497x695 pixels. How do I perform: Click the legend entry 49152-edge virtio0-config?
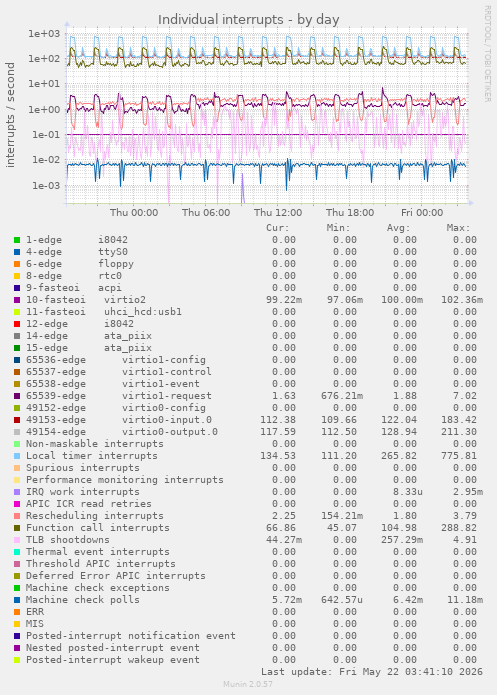pyautogui.click(x=116, y=408)
